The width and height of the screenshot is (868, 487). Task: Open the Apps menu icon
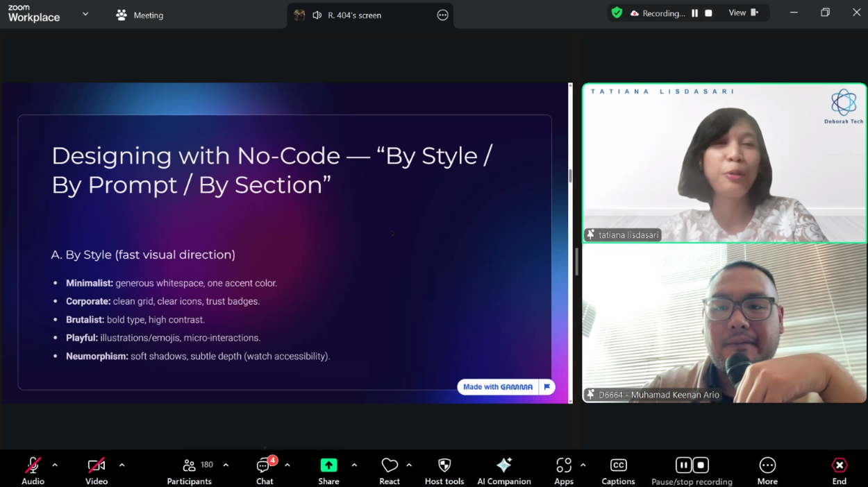[x=564, y=465]
